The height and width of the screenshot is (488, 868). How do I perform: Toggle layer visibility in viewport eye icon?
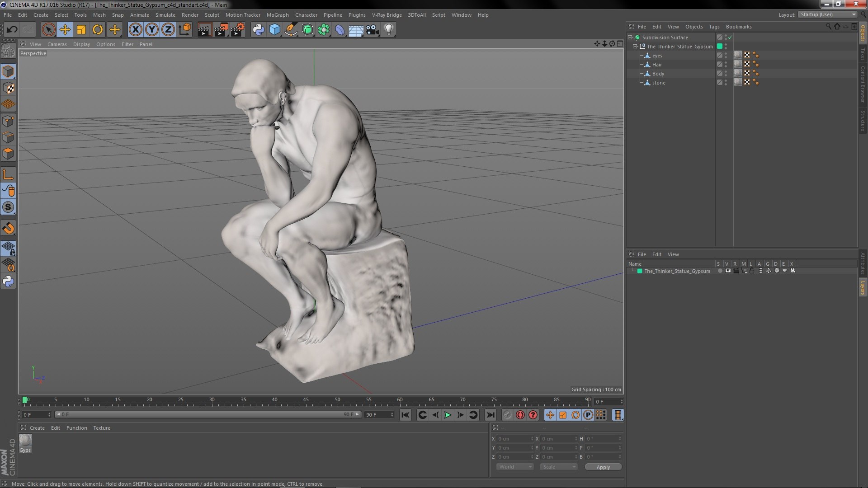click(728, 271)
